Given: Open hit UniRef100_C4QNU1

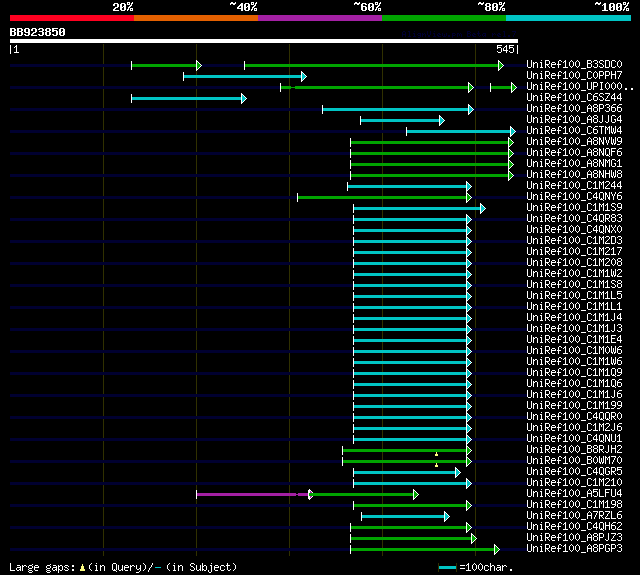Looking at the screenshot, I should pos(574,439).
